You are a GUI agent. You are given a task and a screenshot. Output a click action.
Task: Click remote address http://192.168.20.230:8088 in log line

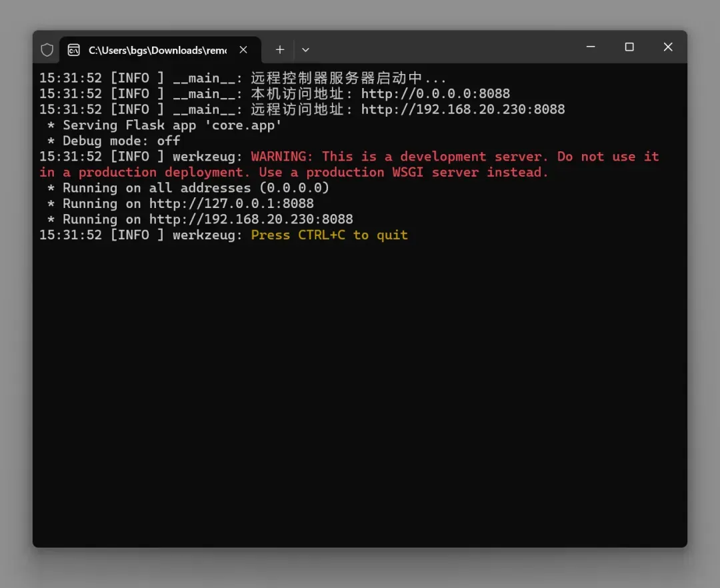point(463,109)
